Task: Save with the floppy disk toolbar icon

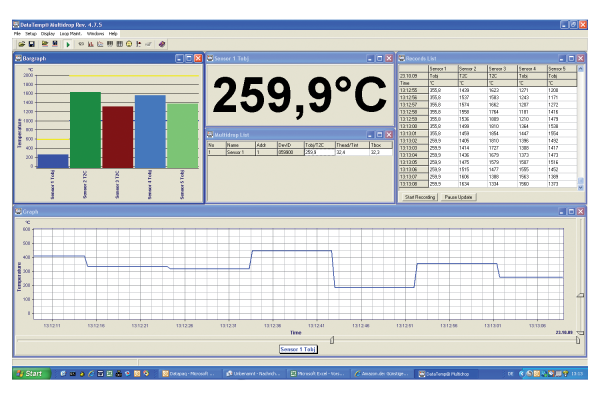Action: click(32, 44)
